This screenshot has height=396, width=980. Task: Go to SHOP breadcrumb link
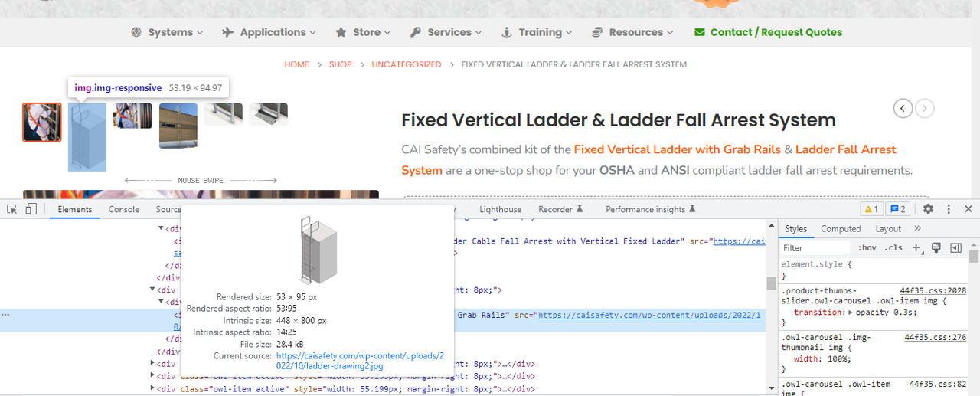[341, 64]
